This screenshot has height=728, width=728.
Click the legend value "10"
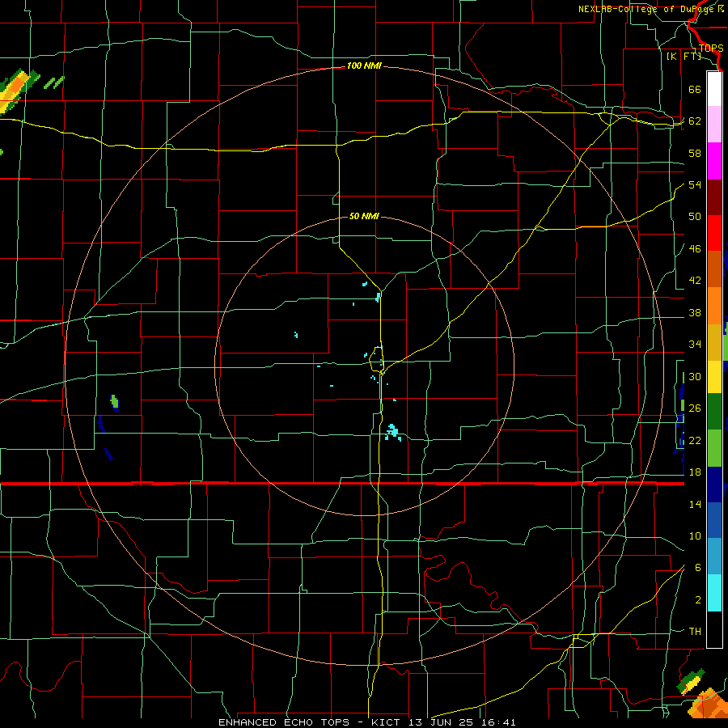(695, 535)
